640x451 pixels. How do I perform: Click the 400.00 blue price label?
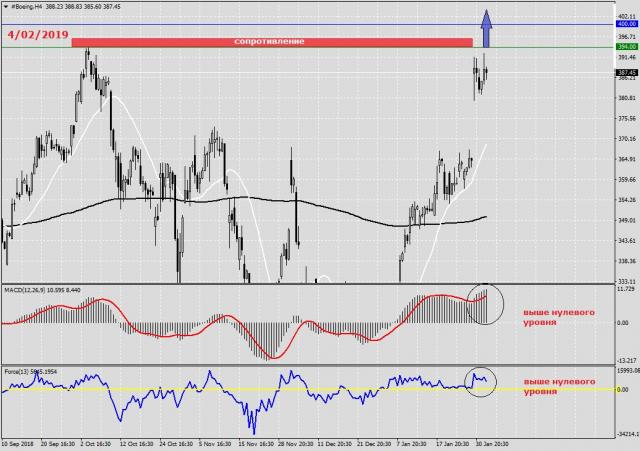(x=627, y=24)
